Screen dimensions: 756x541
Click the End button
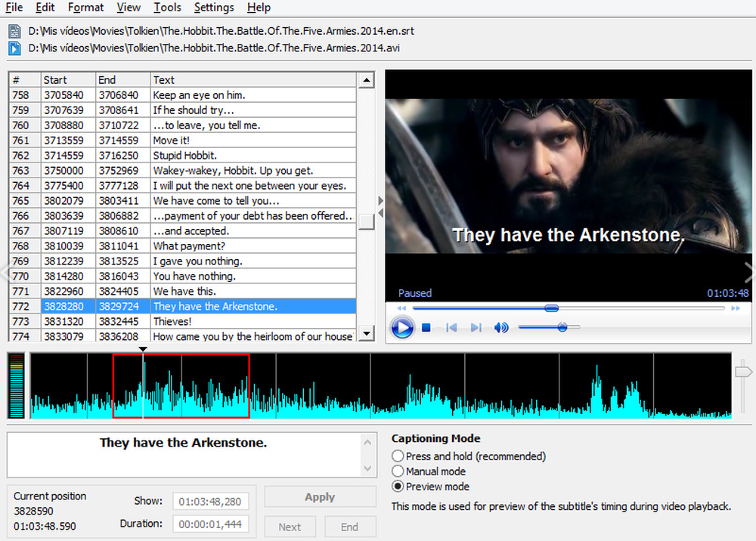[350, 527]
